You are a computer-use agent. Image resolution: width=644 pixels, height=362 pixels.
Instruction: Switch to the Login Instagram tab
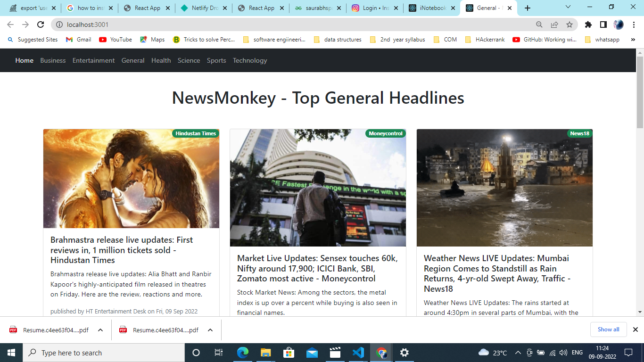pyautogui.click(x=375, y=8)
